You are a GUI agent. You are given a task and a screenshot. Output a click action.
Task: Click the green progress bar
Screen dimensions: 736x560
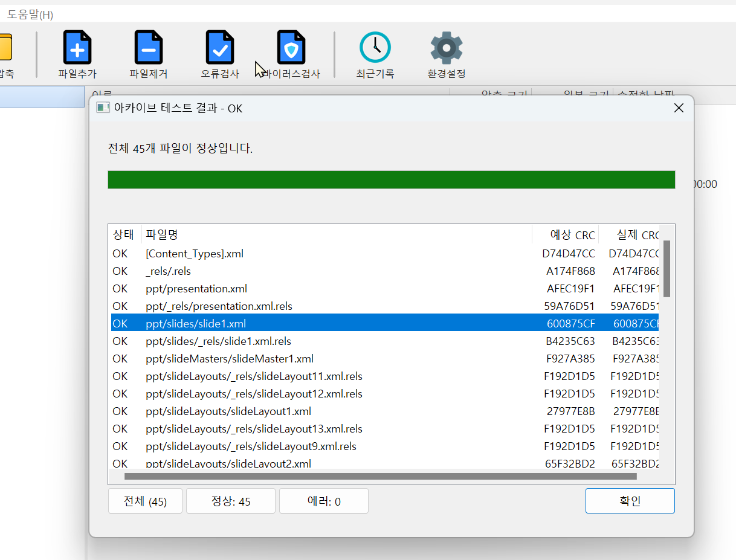pos(391,179)
